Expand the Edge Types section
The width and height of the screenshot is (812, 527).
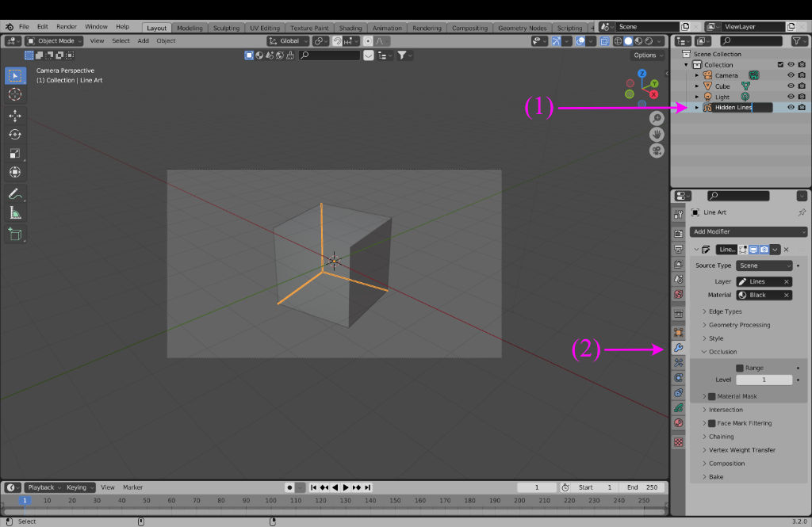tap(725, 311)
